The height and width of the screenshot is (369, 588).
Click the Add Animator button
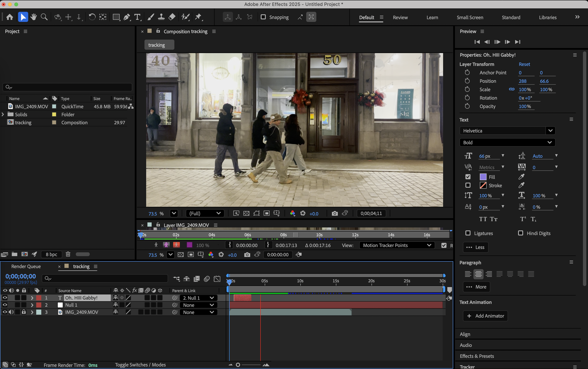(x=485, y=316)
